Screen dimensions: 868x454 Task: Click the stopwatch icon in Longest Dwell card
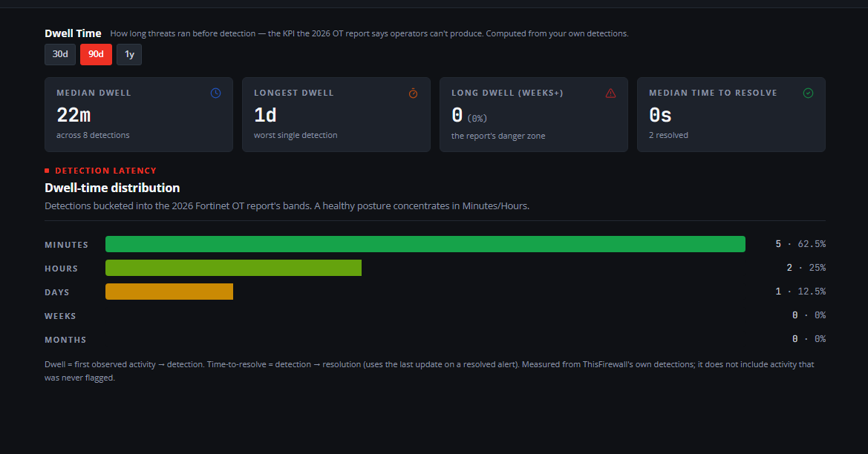pyautogui.click(x=413, y=93)
